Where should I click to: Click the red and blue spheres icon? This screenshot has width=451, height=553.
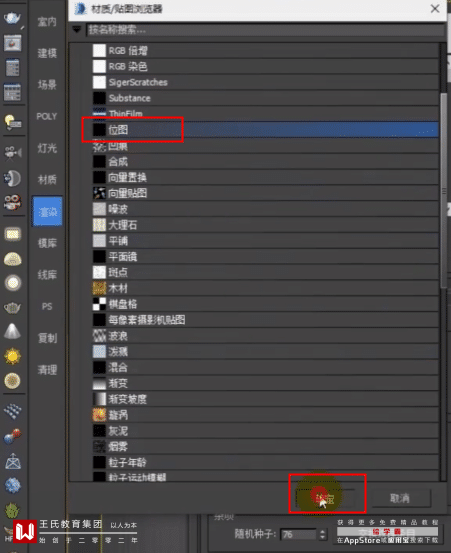click(x=12, y=436)
